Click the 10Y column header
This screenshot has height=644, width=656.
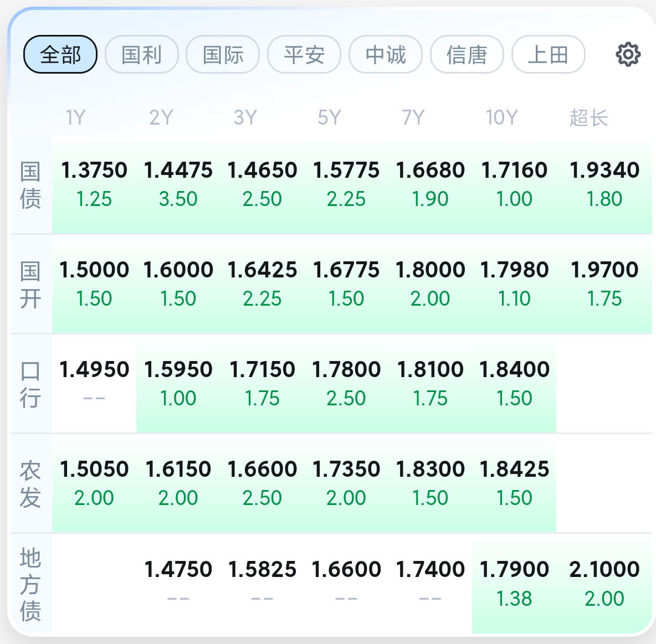pos(501,117)
